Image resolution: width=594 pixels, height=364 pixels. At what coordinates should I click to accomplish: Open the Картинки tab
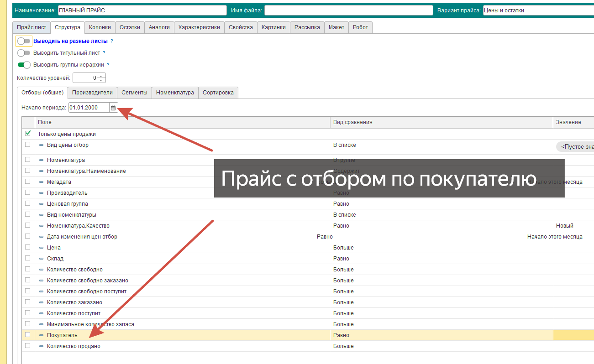coord(274,27)
